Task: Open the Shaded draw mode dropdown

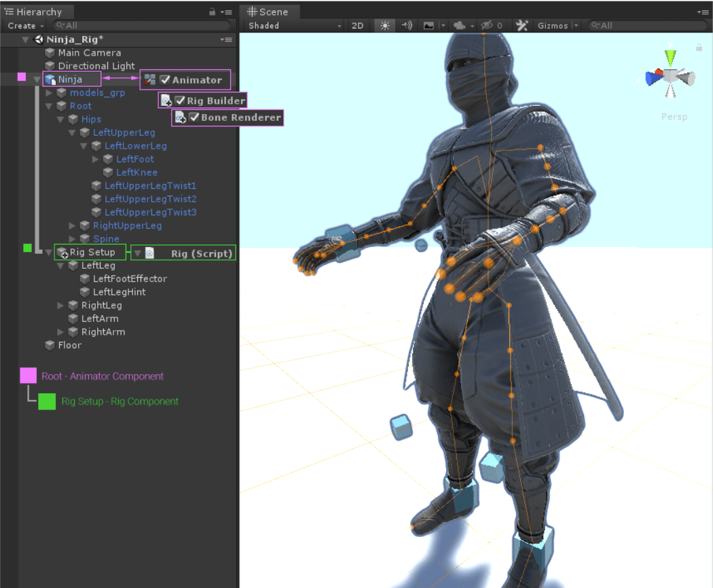Action: (292, 25)
